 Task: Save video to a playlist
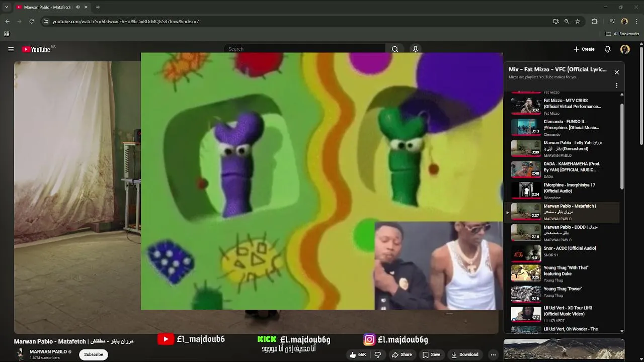point(431,354)
